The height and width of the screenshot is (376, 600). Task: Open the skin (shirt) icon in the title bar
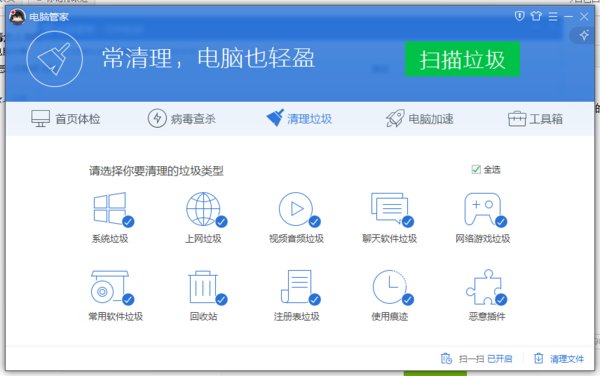[x=536, y=16]
